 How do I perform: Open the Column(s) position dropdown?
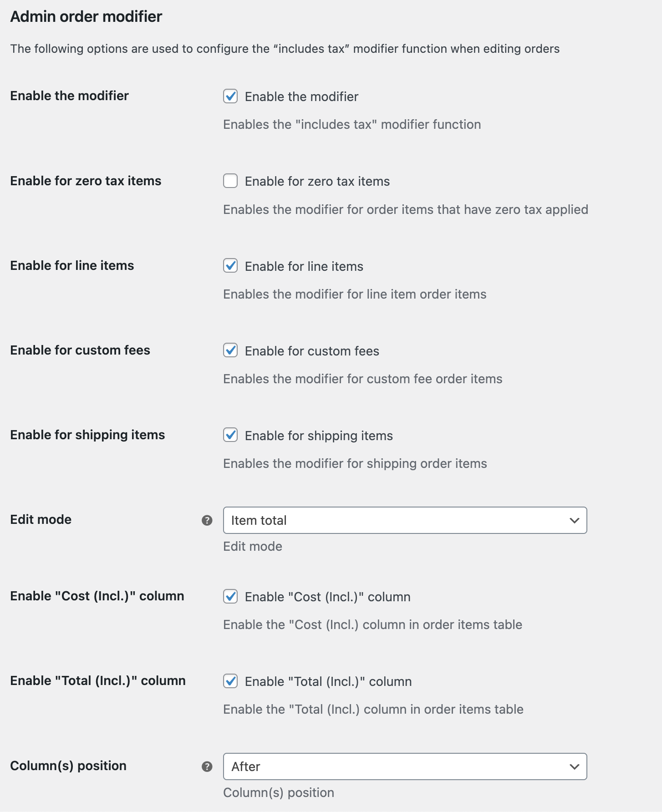coord(405,766)
